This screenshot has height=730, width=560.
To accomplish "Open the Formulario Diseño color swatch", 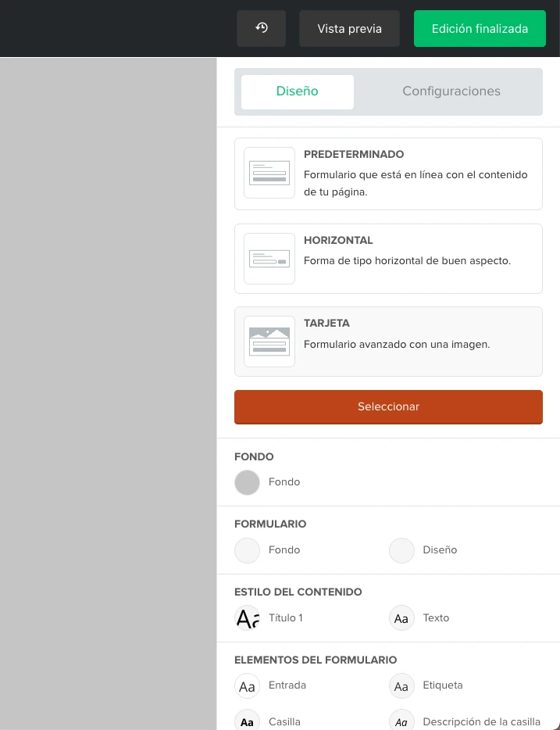I will (401, 550).
